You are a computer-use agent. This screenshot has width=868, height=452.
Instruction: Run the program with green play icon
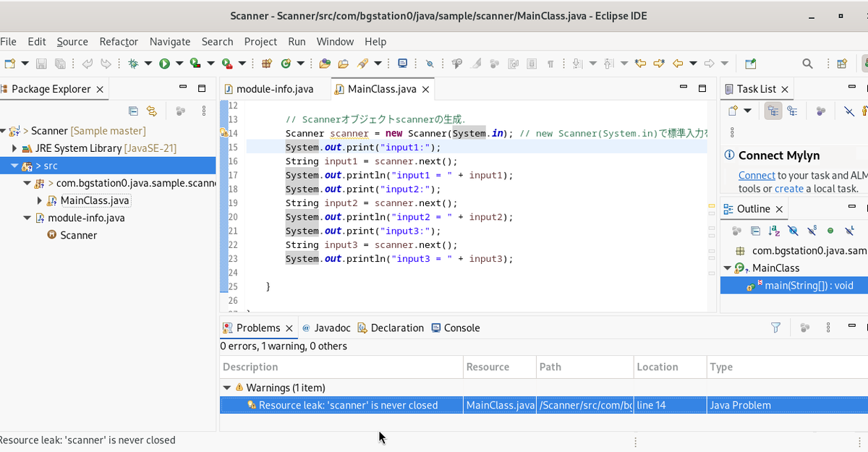tap(164, 64)
